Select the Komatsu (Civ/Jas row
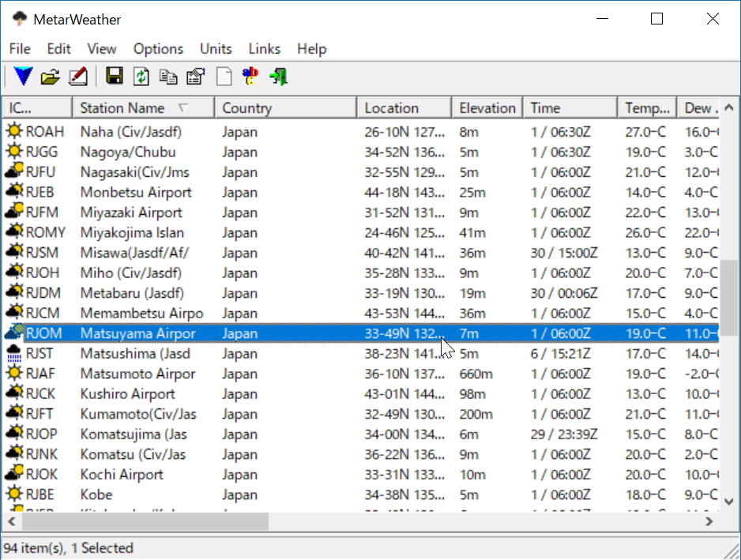Screen dimensions: 741x560 click(361, 454)
